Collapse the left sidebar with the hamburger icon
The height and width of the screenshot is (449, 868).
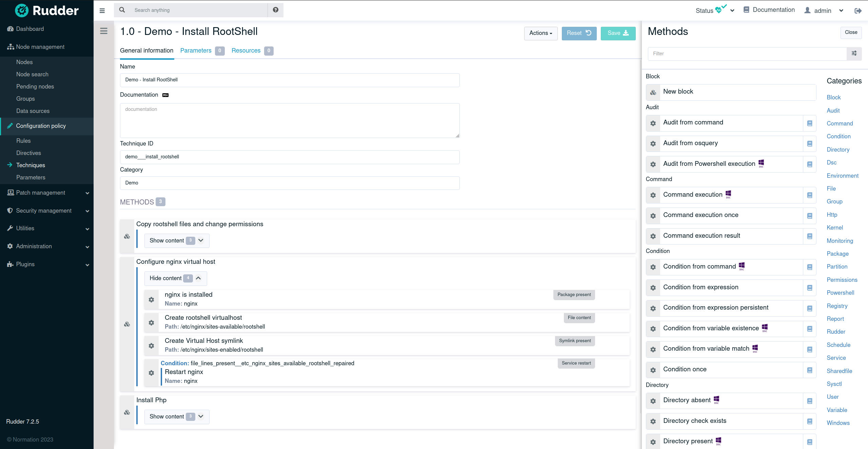pyautogui.click(x=102, y=11)
